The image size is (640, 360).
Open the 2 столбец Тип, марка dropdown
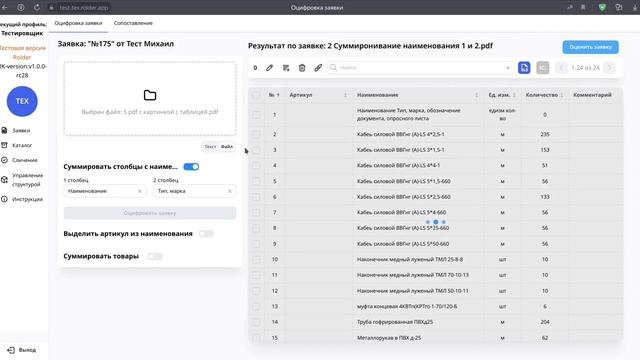pyautogui.click(x=195, y=191)
